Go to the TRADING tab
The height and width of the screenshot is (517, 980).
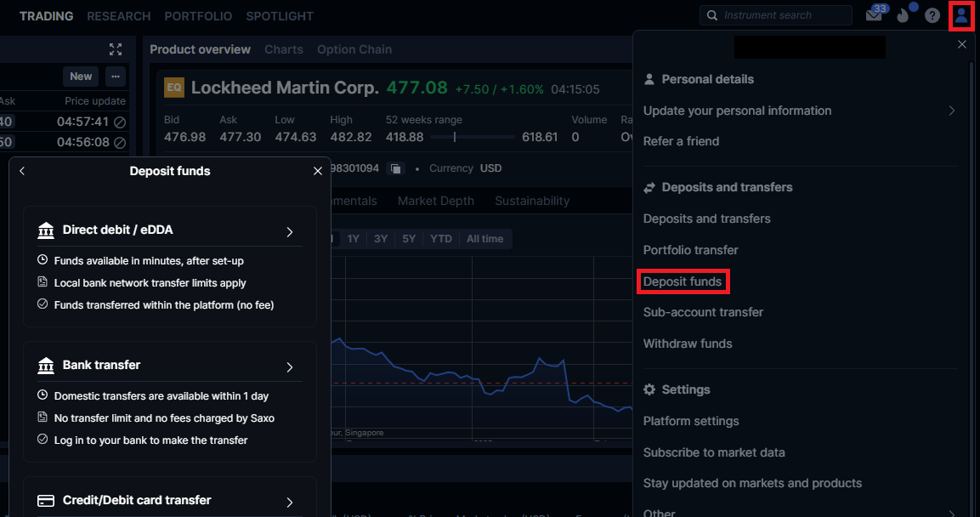click(x=46, y=16)
